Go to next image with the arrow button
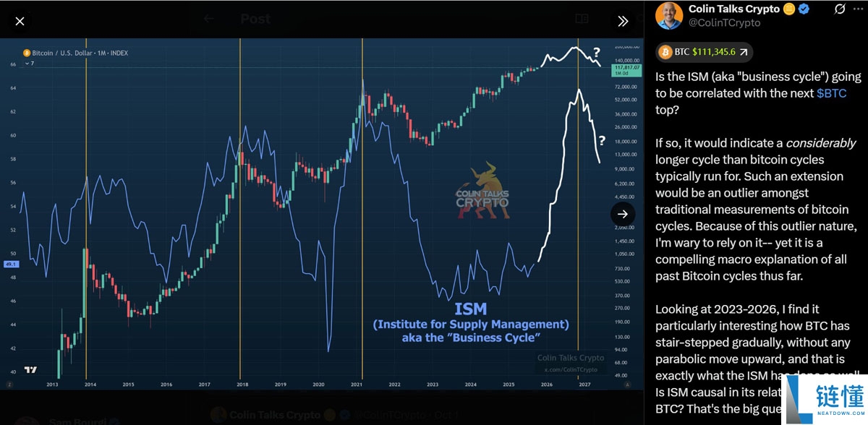Screen dimensions: 868x425 click(623, 214)
